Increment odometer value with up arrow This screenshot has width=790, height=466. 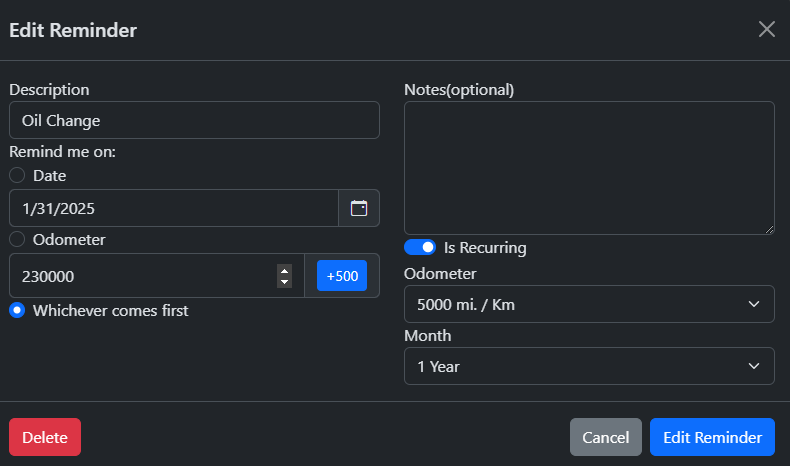tap(285, 270)
